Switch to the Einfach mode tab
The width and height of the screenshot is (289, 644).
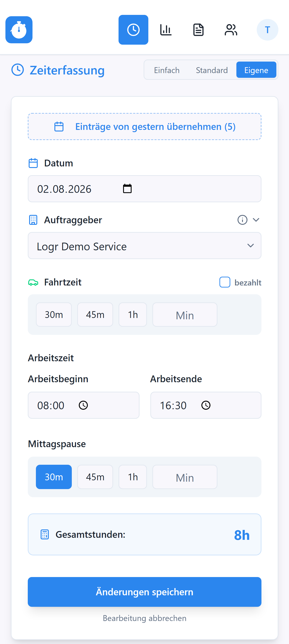[167, 70]
